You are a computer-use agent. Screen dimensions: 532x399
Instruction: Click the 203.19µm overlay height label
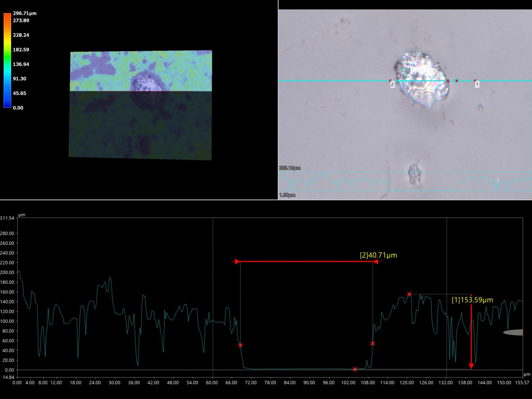pos(290,168)
